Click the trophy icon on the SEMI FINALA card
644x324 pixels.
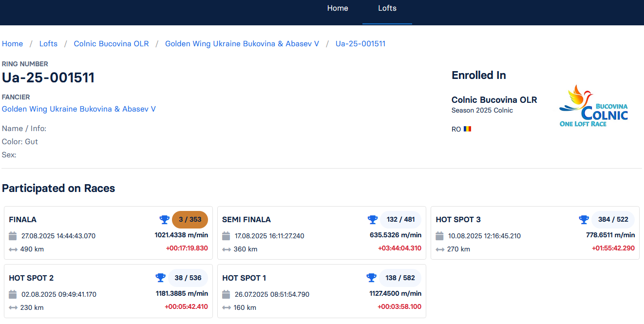tap(373, 219)
